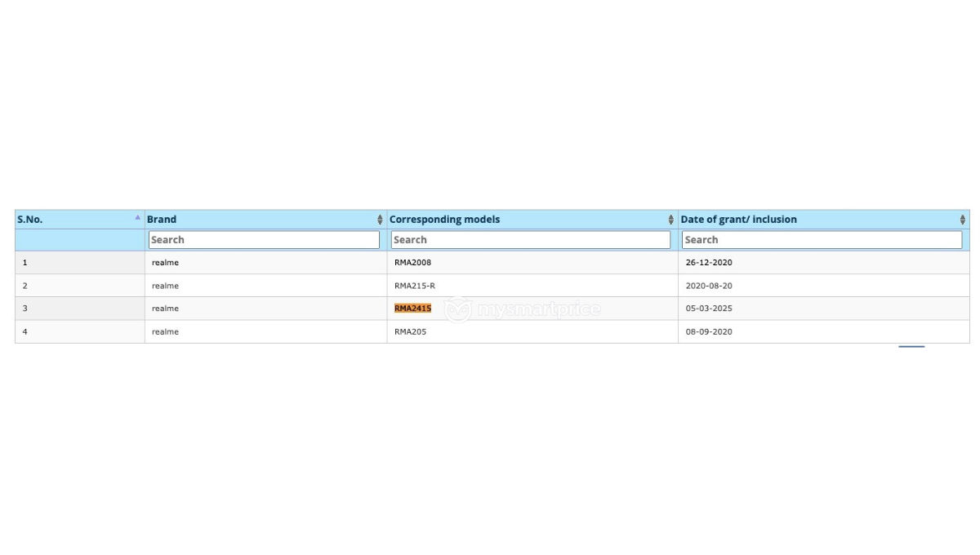
Task: Select model cell RMA2008
Action: [412, 263]
